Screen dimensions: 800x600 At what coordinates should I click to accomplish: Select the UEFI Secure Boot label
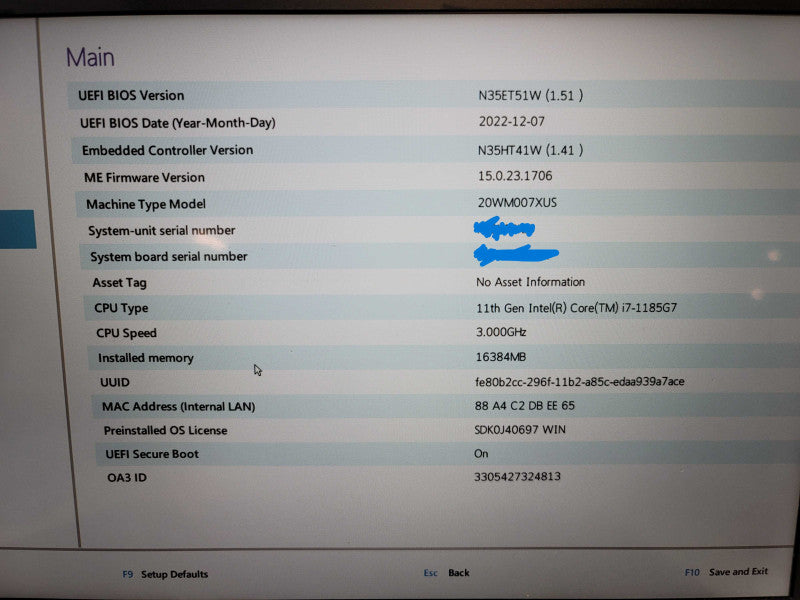tap(152, 454)
